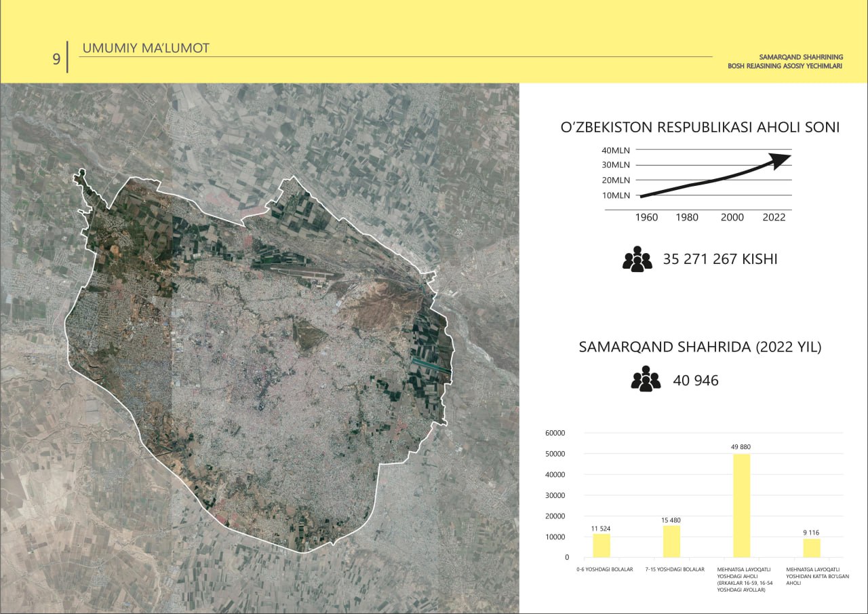Select the 49 880 working-age bar
Image resolution: width=868 pixels, height=614 pixels.
coord(741,505)
